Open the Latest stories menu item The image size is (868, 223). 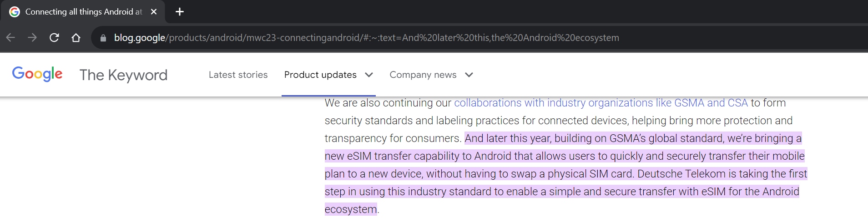[x=238, y=75]
